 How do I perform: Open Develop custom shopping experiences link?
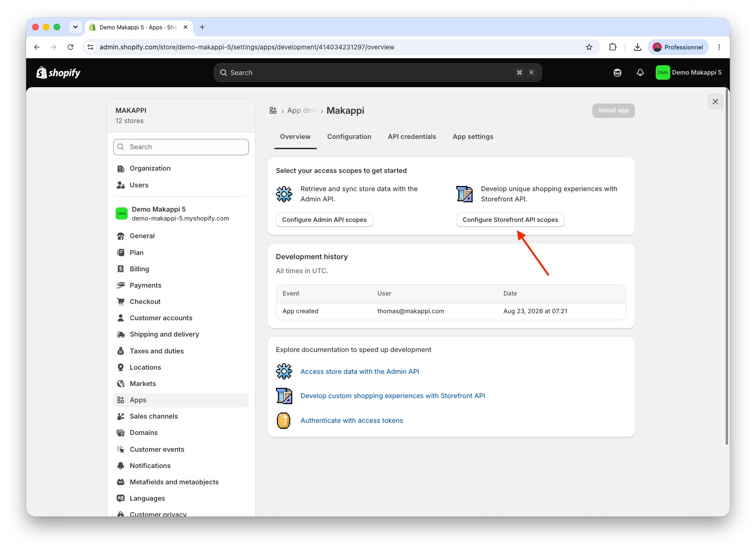pyautogui.click(x=393, y=396)
